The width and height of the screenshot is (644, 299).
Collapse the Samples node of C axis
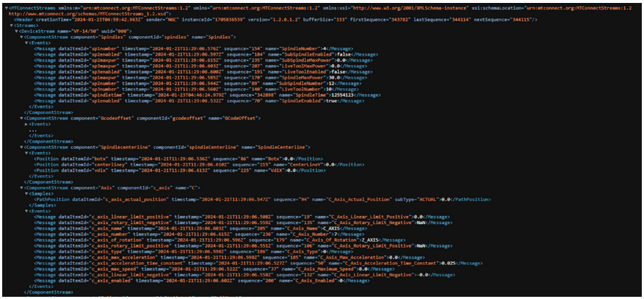(x=27, y=193)
